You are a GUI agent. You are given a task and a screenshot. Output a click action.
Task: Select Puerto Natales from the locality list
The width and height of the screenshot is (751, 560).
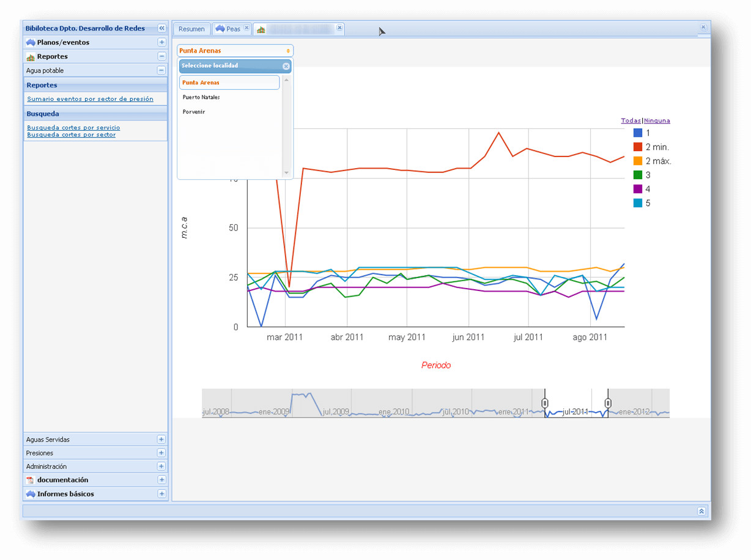201,97
